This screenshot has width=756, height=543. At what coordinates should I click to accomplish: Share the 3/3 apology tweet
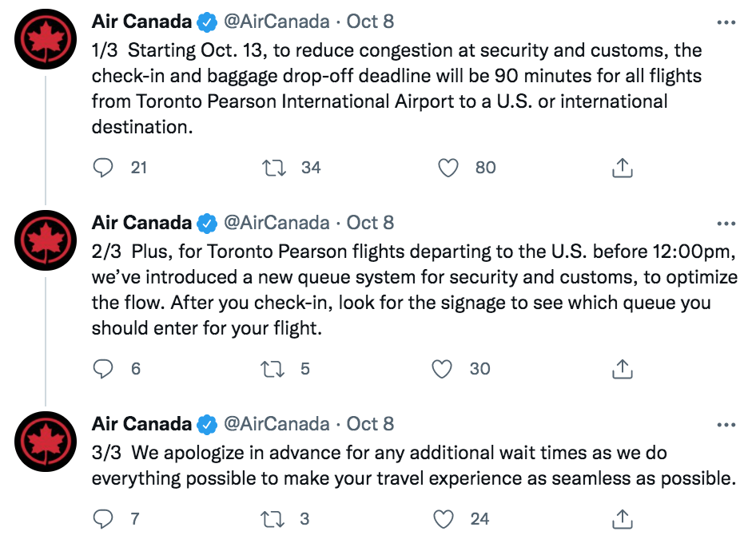(x=622, y=519)
